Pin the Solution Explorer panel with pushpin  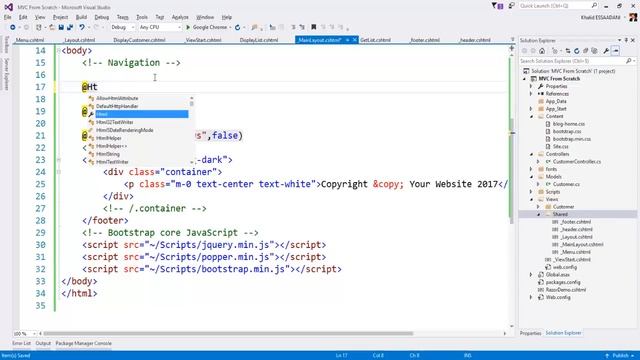point(626,40)
